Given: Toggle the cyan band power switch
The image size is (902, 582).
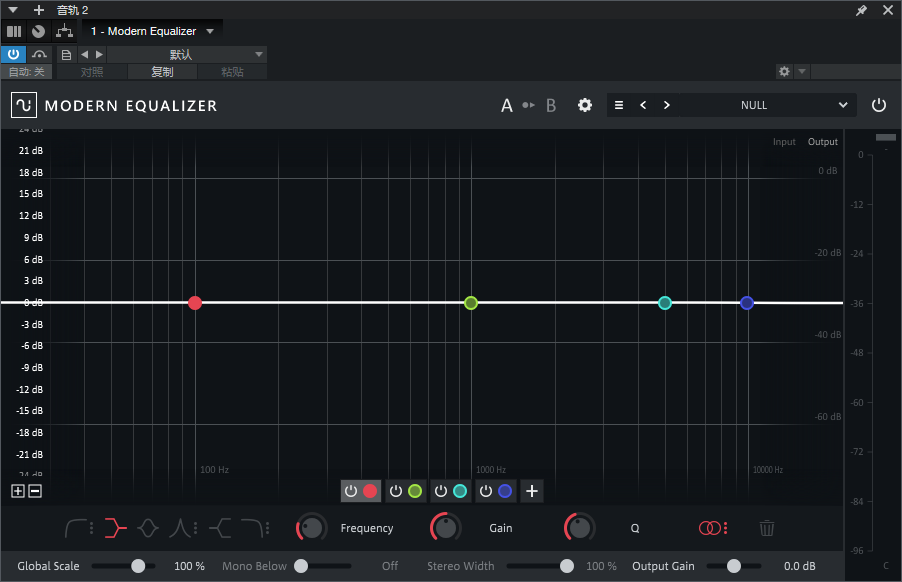Looking at the screenshot, I should click(x=441, y=491).
